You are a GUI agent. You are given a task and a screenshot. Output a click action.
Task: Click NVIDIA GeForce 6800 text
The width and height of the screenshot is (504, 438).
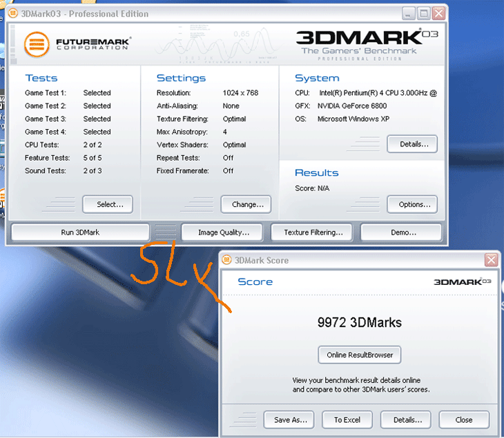[352, 106]
